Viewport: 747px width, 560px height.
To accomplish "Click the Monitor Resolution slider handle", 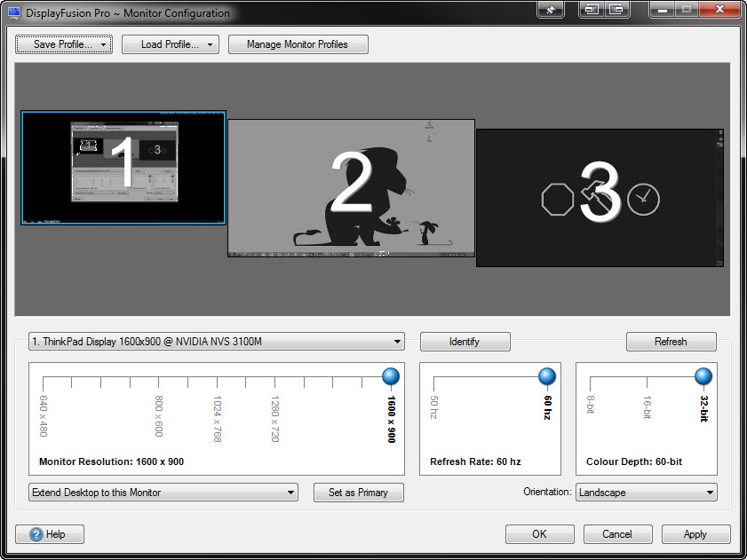I will (391, 377).
